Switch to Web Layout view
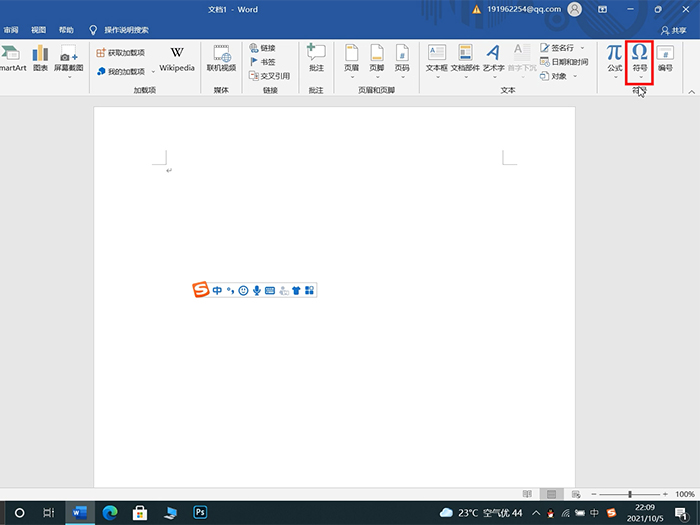Image resolution: width=700 pixels, height=525 pixels. coord(576,494)
